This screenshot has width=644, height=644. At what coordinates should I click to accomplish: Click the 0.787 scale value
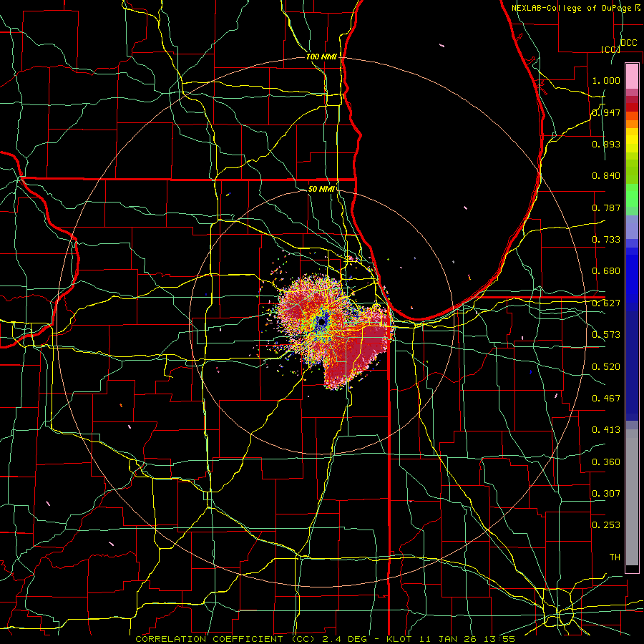point(606,208)
